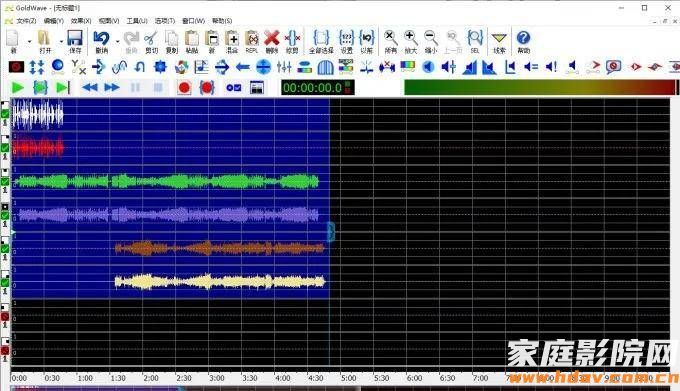Click the blue sphere Doppler effect icon
680x391 pixels.
coord(57,66)
